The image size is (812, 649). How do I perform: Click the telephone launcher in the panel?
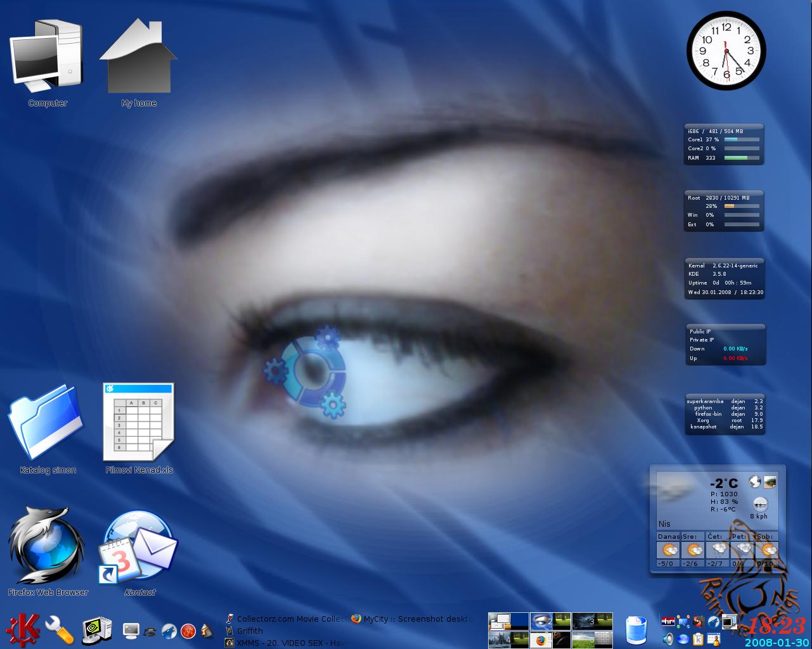[150, 631]
